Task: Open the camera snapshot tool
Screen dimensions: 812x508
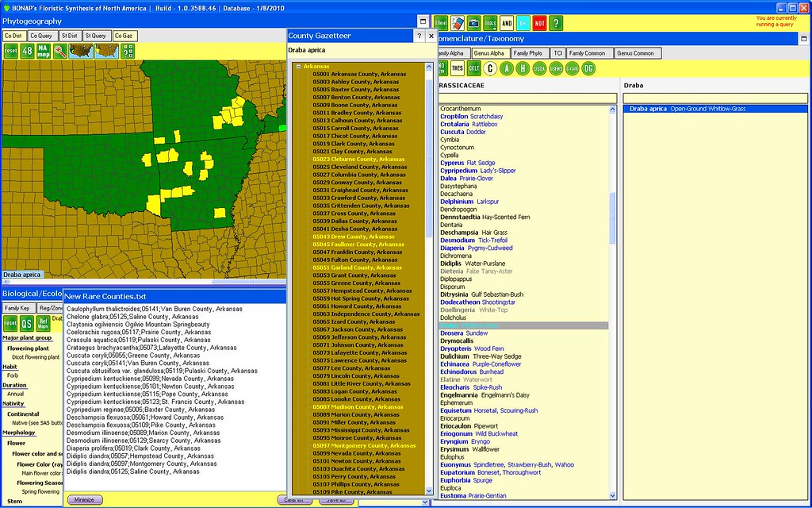Action: coord(473,23)
